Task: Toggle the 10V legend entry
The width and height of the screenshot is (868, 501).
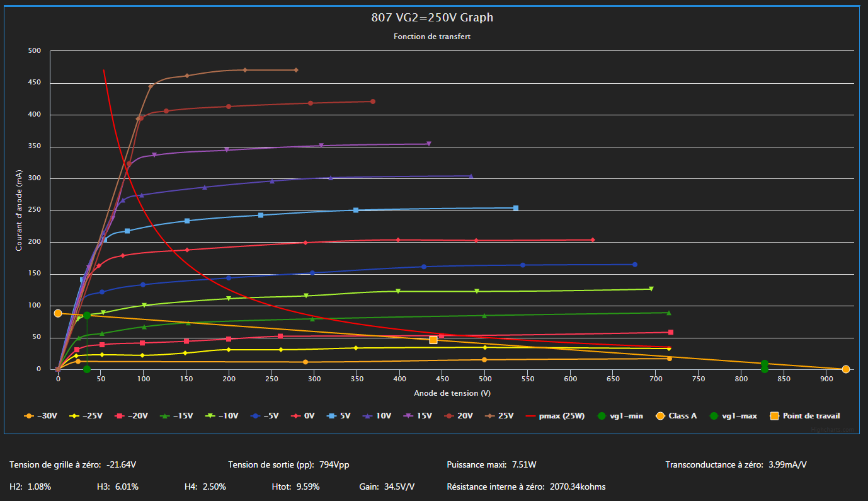Action: [x=377, y=416]
